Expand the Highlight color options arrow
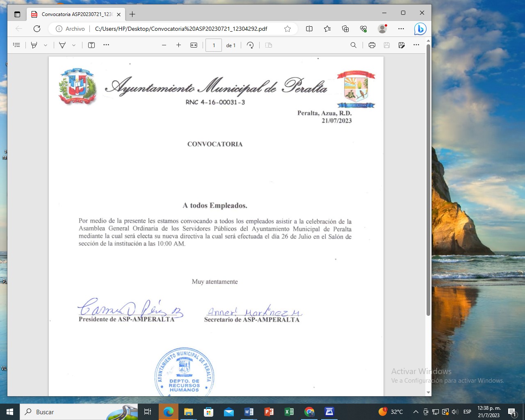525x420 pixels. pos(74,45)
